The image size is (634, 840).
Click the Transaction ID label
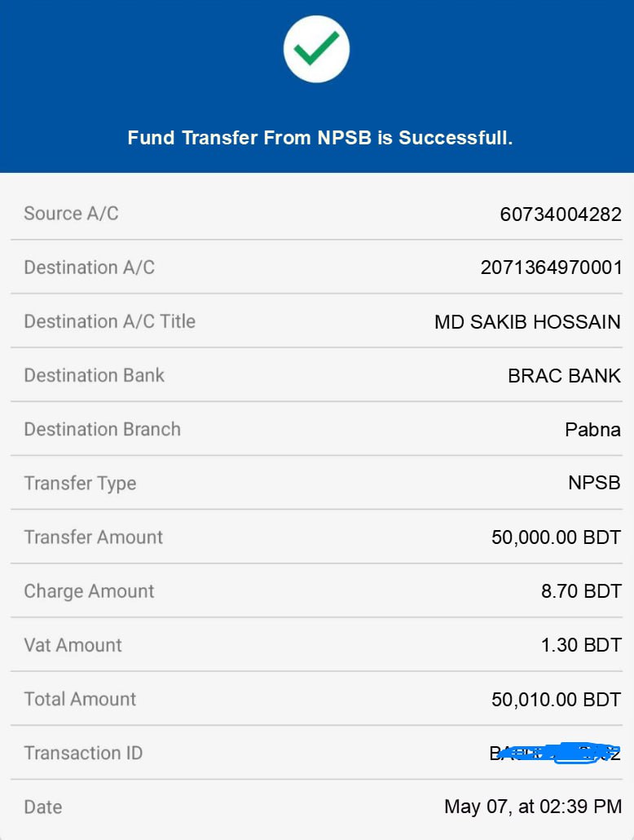pyautogui.click(x=83, y=753)
